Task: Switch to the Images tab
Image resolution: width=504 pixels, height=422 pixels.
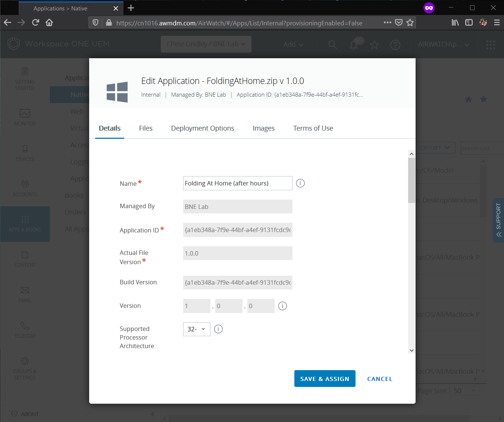Action: [264, 128]
